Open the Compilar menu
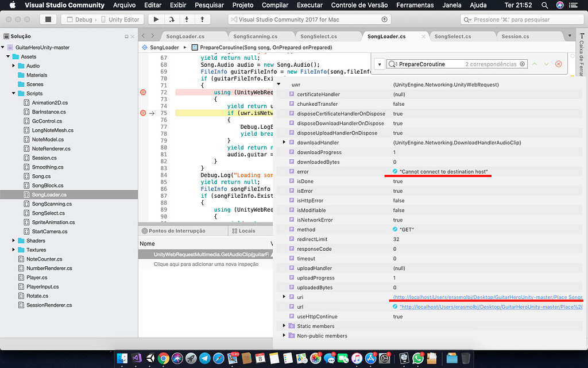 (x=274, y=5)
